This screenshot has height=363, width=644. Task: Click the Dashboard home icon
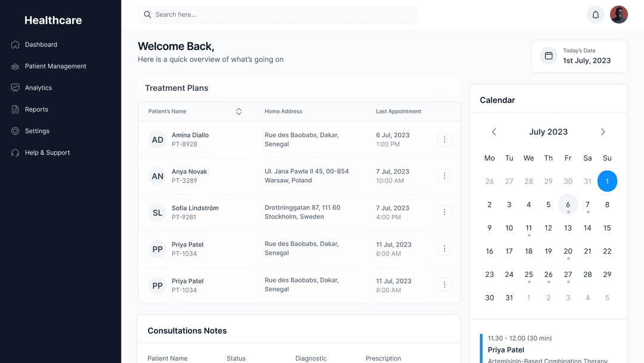click(x=15, y=45)
